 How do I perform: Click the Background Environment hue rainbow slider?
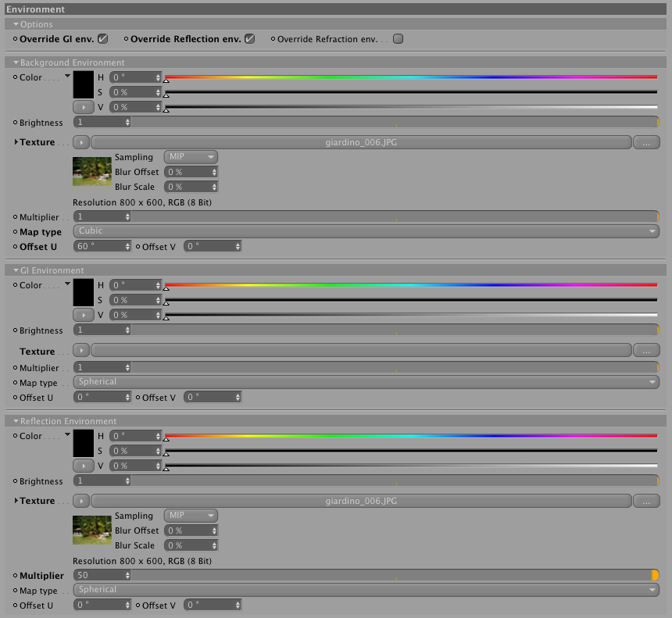click(x=411, y=77)
